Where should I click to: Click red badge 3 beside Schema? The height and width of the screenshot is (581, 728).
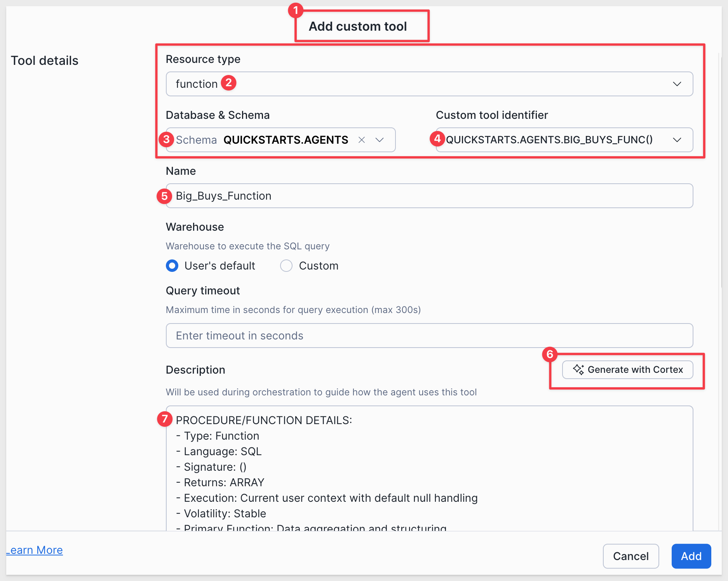click(x=166, y=139)
